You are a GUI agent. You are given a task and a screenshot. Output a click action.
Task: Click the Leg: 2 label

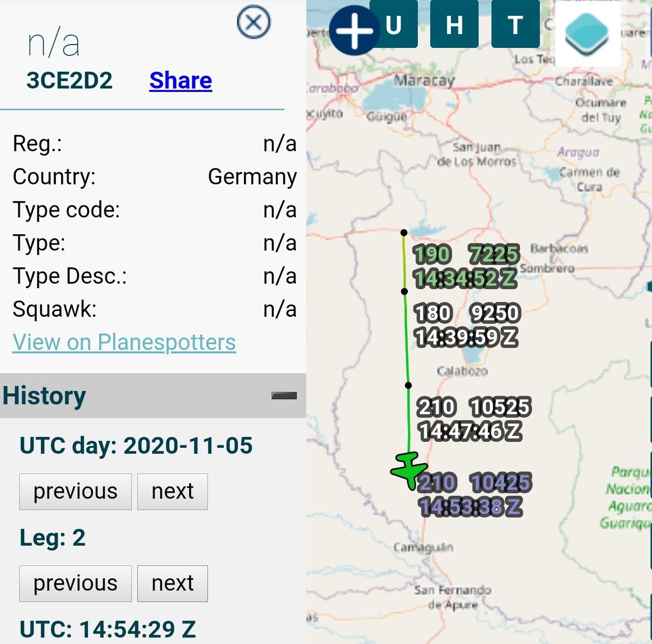pyautogui.click(x=53, y=537)
